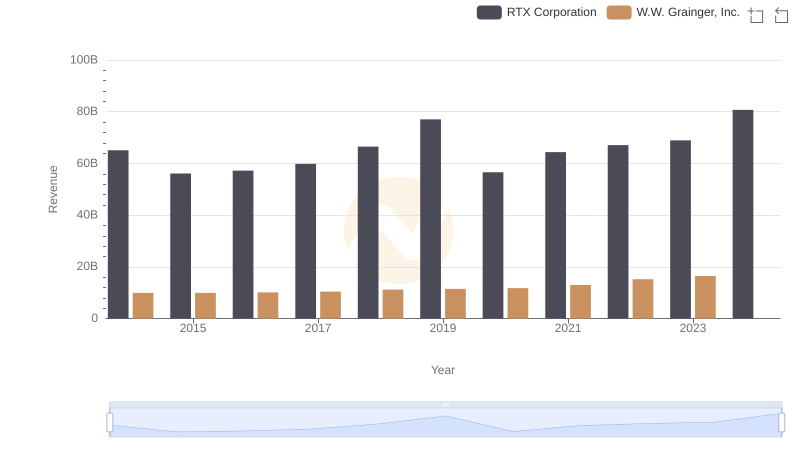800x461 pixels.
Task: Click the W.W. Grainger bar for 2021
Action: click(x=580, y=302)
